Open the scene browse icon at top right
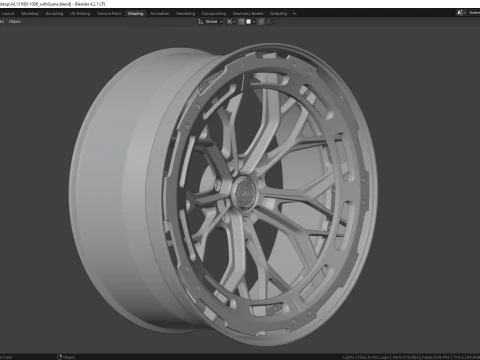The height and width of the screenshot is (360, 480). coord(461,13)
